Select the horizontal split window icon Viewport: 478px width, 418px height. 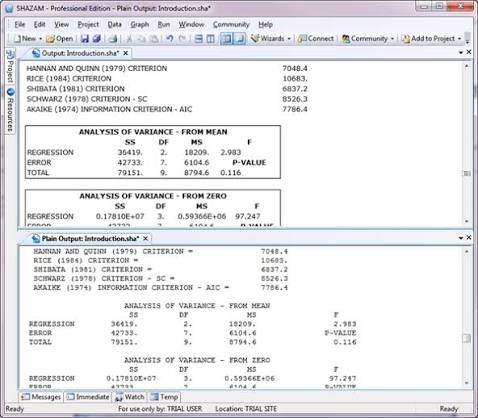[199, 39]
